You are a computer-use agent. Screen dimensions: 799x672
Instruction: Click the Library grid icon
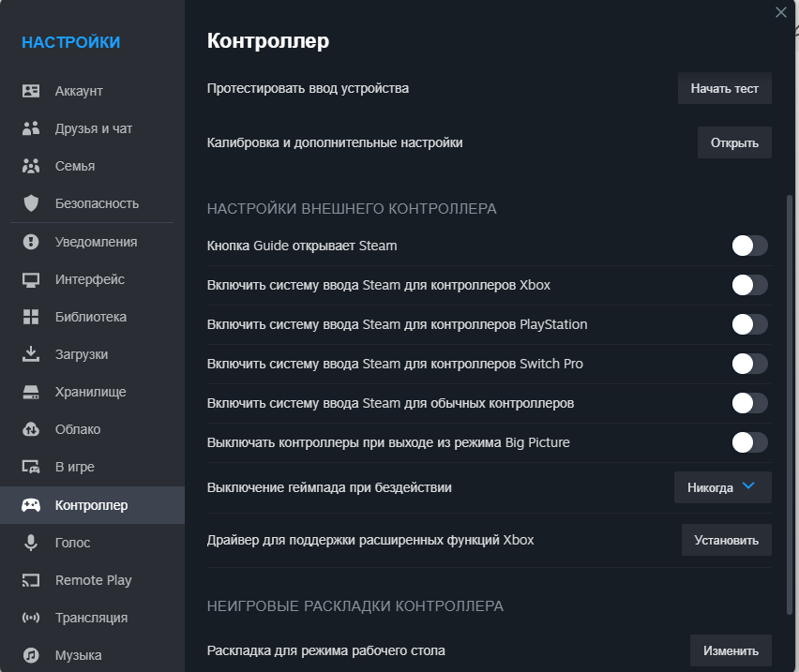pos(31,317)
